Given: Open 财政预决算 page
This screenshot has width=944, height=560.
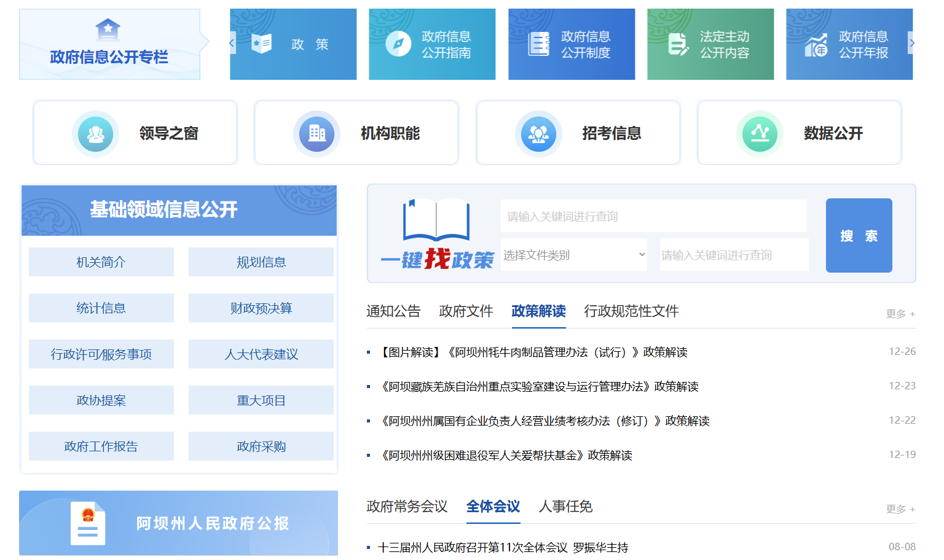Looking at the screenshot, I should pyautogui.click(x=261, y=308).
